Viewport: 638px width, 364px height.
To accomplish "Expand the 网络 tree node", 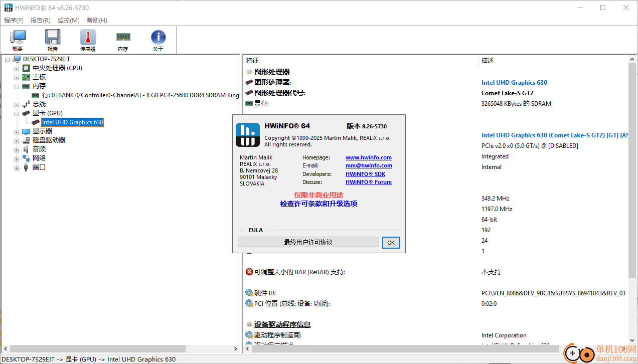I will point(17,158).
